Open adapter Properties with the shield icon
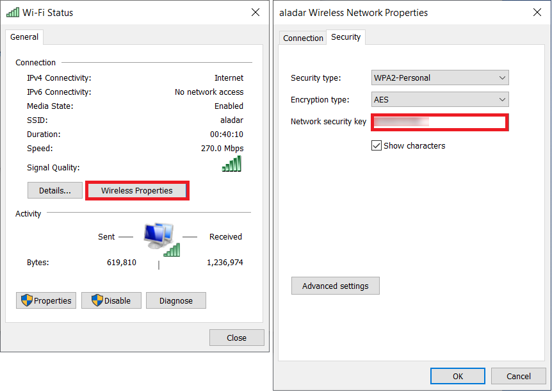 (x=46, y=300)
